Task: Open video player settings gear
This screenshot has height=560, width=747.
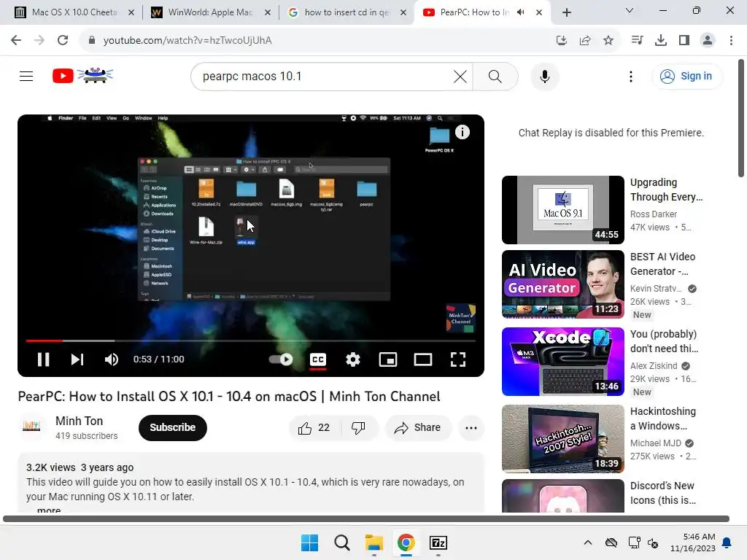Action: [x=353, y=359]
